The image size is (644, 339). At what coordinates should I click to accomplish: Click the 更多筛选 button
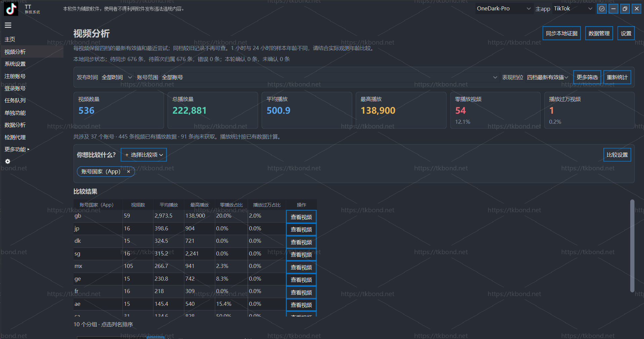click(587, 77)
